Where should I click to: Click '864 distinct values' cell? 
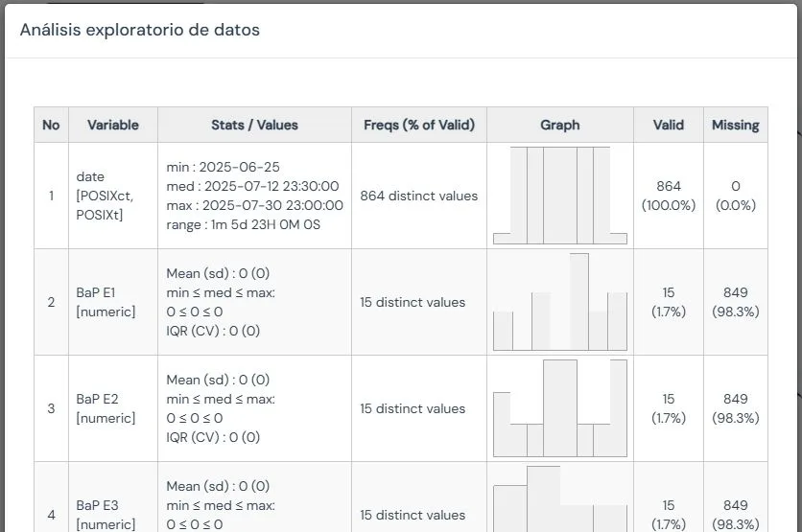pyautogui.click(x=419, y=196)
